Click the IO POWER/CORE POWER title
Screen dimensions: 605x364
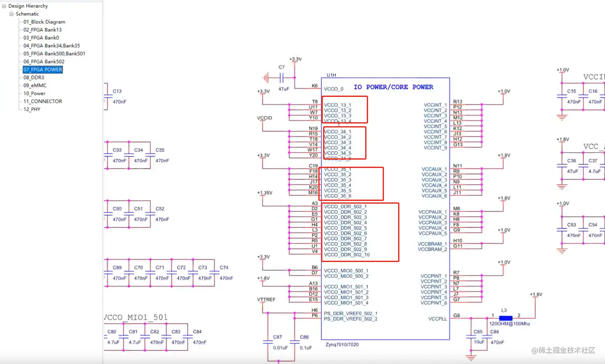click(x=393, y=87)
